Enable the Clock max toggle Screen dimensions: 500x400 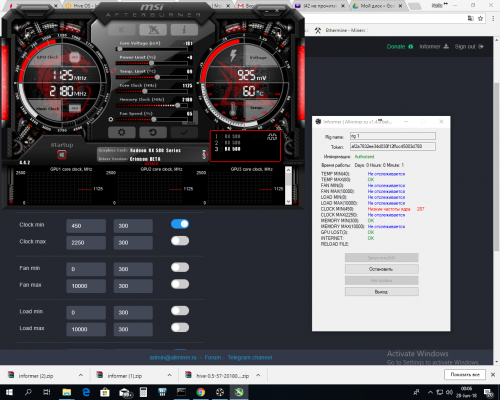[x=180, y=241]
